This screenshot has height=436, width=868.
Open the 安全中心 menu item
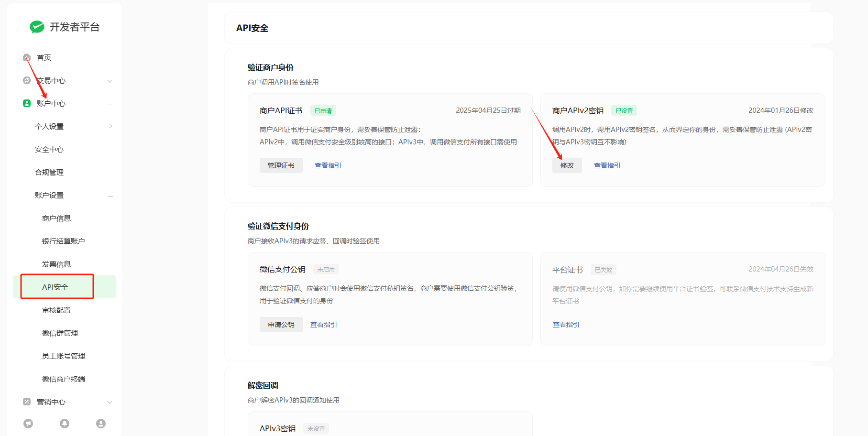click(x=49, y=150)
